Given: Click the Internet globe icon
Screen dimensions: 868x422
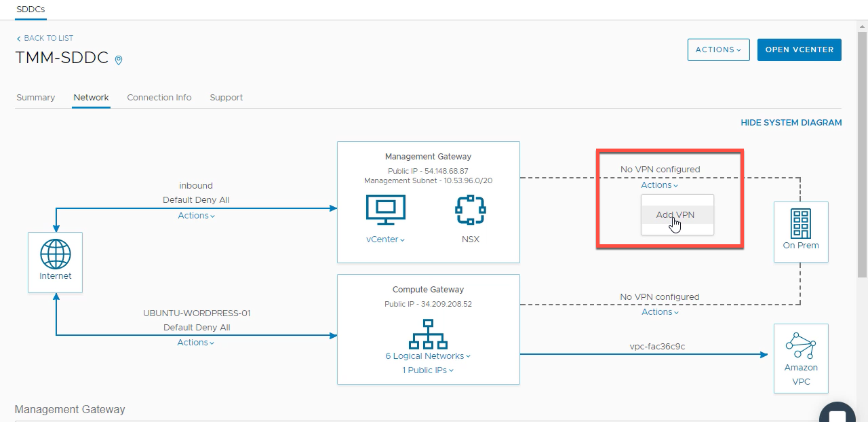Looking at the screenshot, I should [55, 255].
